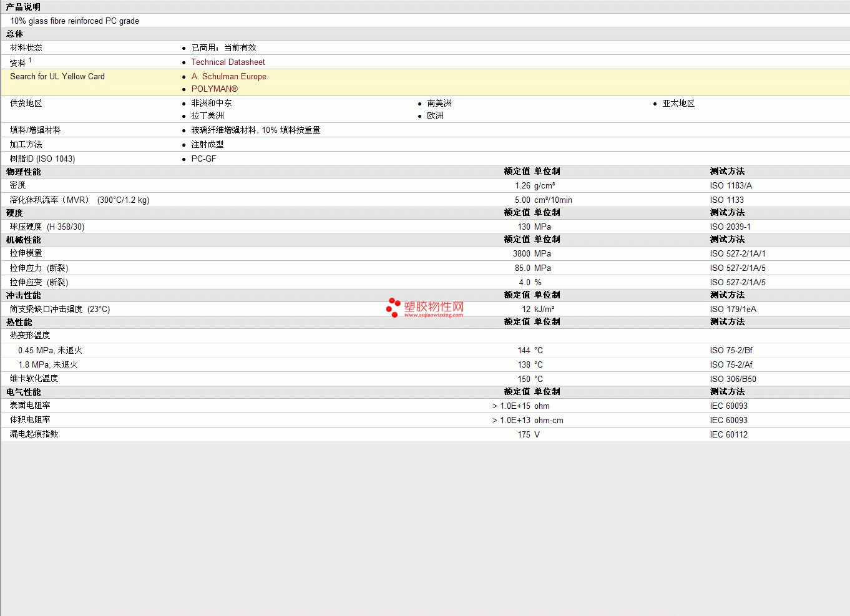The image size is (850, 616).
Task: Open the POLYMAN® link
Action: pyautogui.click(x=215, y=89)
